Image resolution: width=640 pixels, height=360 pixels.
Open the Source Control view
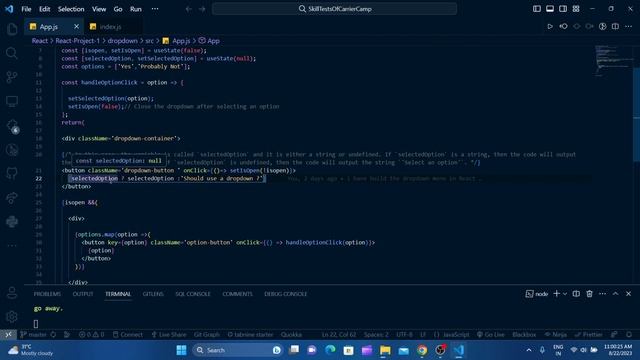point(12,77)
